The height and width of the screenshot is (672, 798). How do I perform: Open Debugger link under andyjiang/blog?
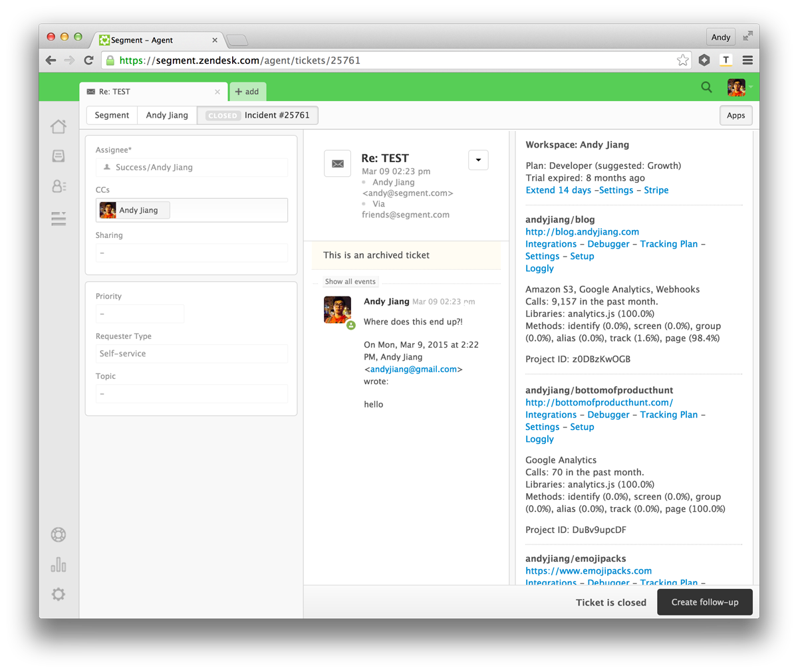608,244
